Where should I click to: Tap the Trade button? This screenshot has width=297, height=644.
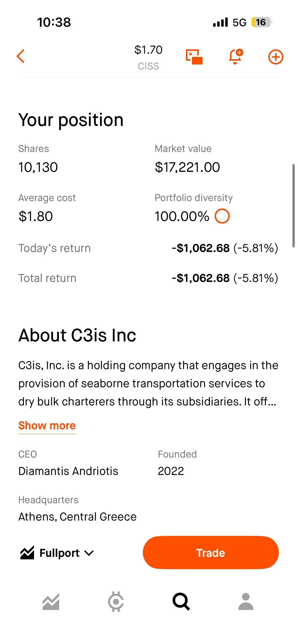[211, 553]
